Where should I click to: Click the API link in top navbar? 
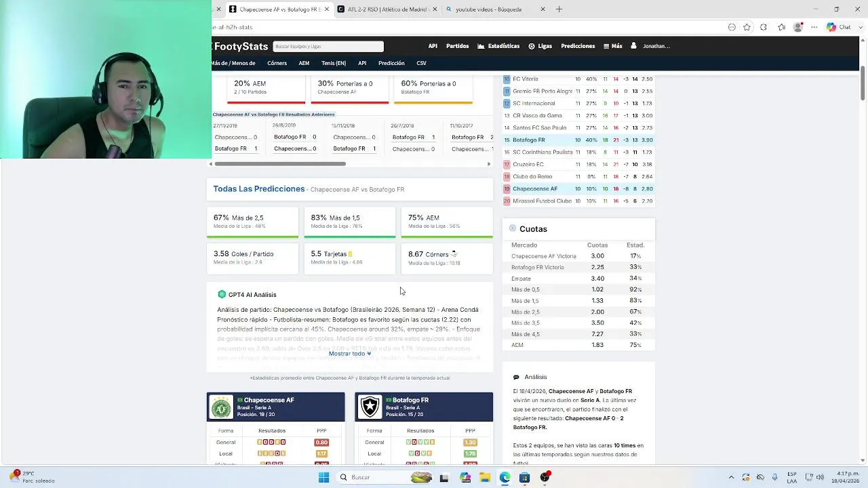pos(433,46)
